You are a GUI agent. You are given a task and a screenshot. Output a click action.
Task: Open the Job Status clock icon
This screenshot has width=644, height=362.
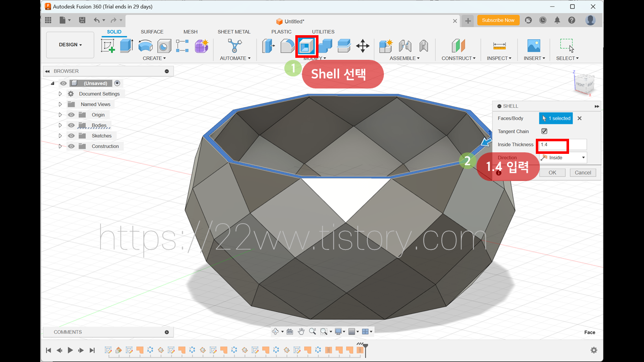[543, 20]
